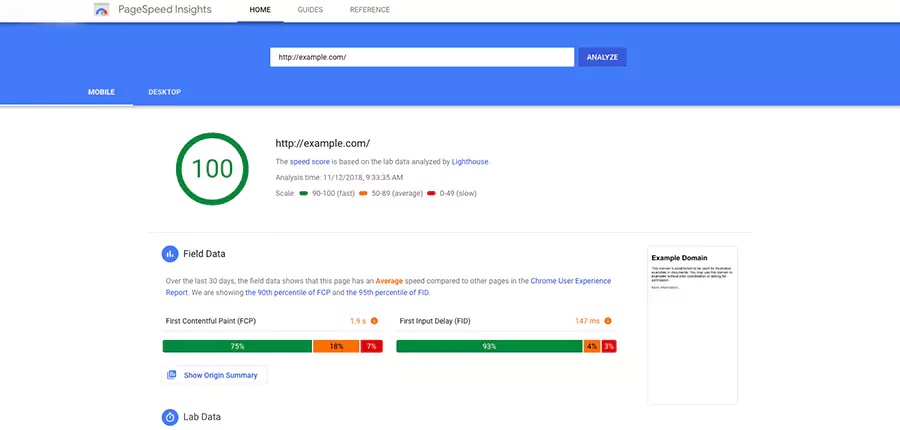900x430 pixels.
Task: Click the FID green 93% bar segment
Action: (489, 346)
